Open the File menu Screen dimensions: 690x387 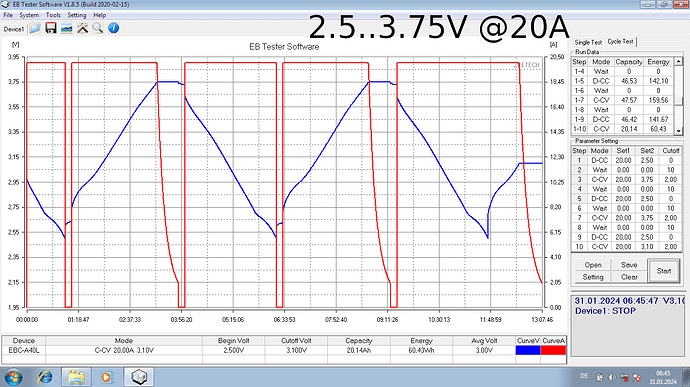pyautogui.click(x=8, y=15)
